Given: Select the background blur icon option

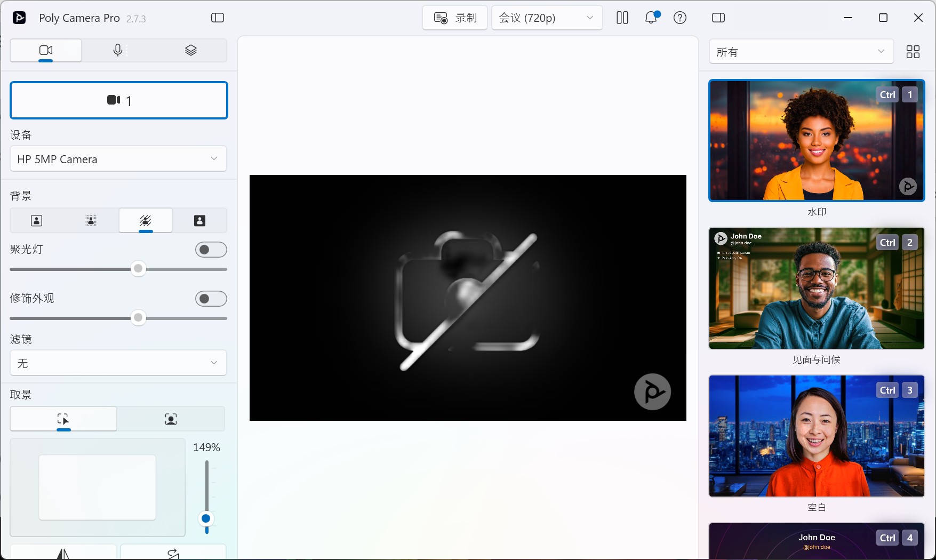Looking at the screenshot, I should 91,221.
